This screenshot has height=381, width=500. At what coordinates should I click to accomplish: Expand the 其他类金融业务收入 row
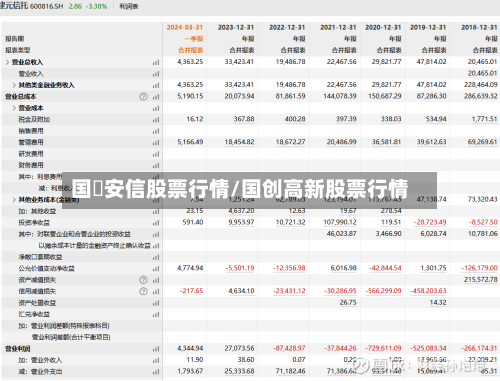(14, 85)
